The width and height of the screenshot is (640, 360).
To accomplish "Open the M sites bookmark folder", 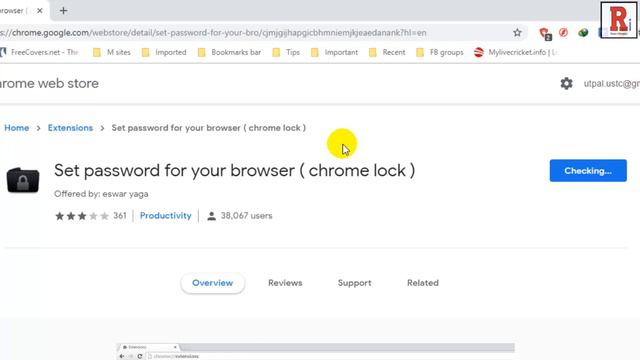I will coord(112,52).
